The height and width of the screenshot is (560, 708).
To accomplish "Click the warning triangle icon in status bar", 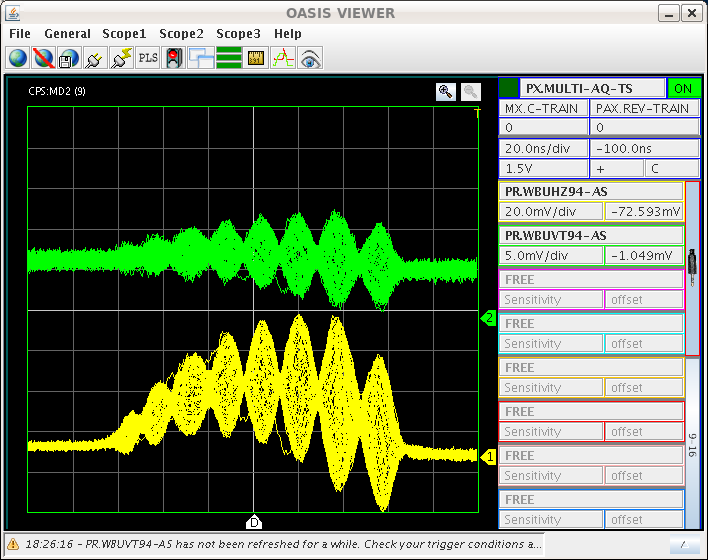I will point(13,544).
